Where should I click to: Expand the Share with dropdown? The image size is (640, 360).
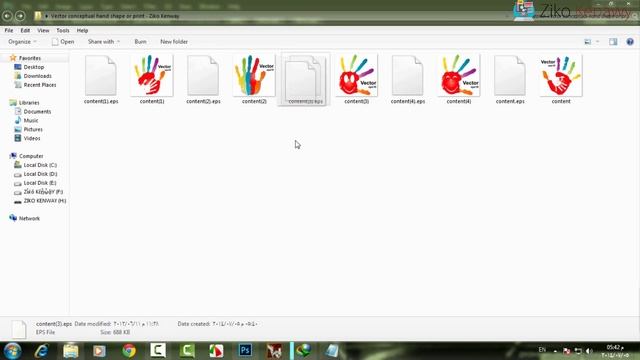coord(104,42)
